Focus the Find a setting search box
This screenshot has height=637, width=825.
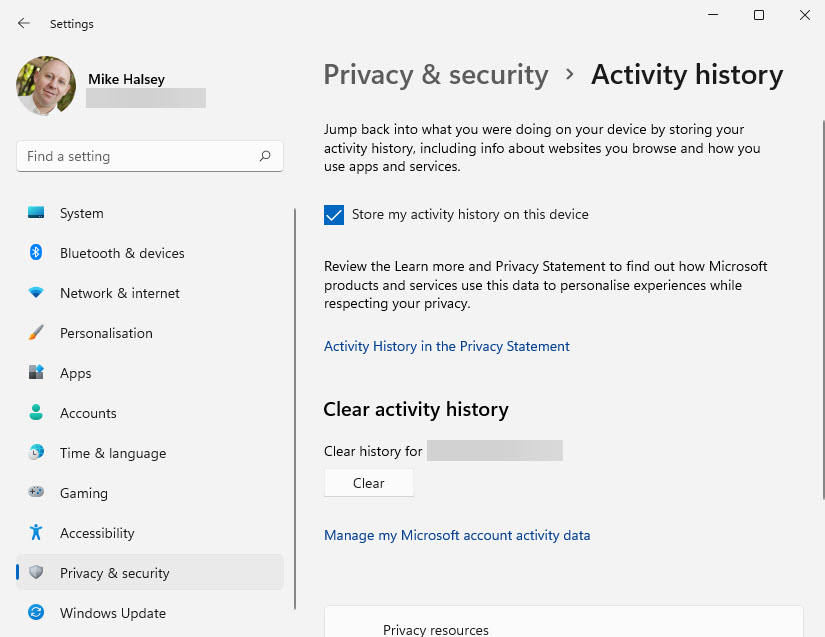coord(138,156)
